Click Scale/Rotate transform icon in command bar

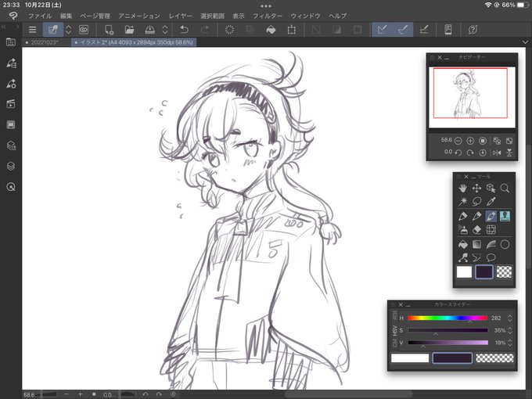tap(292, 30)
